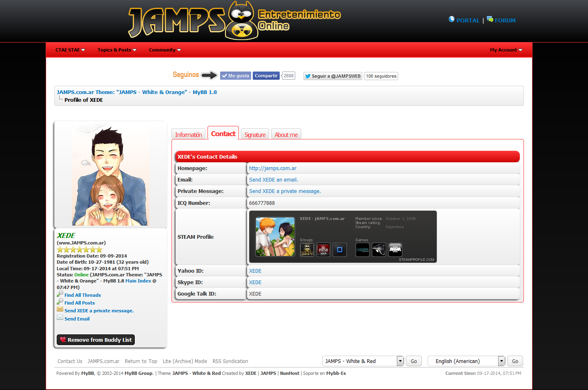588x390 pixels.
Task: Toggle Twitter follow for @JAMPSWEB
Action: tap(333, 76)
